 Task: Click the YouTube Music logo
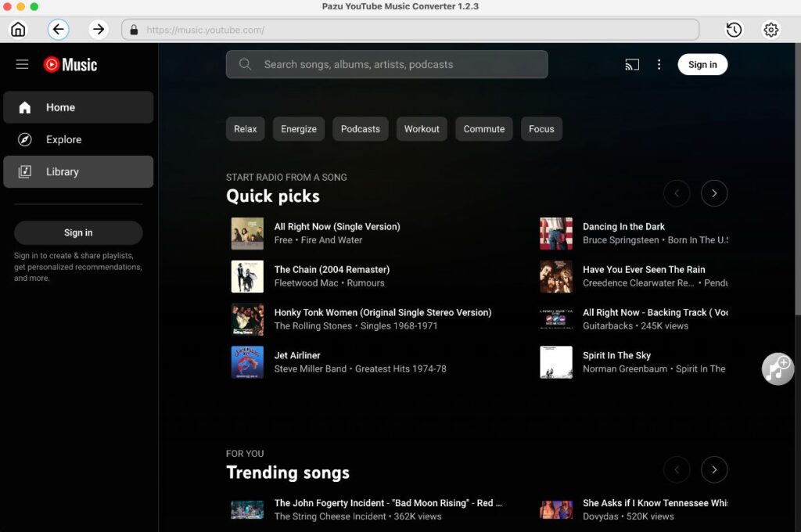tap(70, 65)
